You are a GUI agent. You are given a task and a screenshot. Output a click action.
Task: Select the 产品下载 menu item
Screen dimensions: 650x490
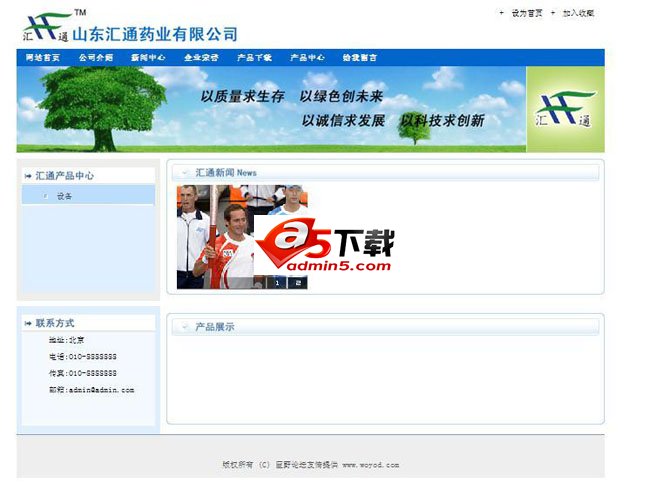click(x=255, y=58)
